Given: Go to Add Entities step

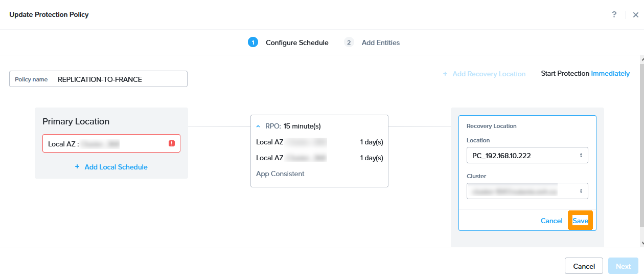Looking at the screenshot, I should point(381,42).
